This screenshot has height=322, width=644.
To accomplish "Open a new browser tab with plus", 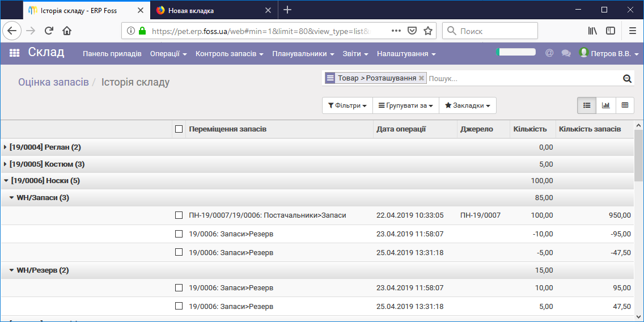I will (x=287, y=10).
